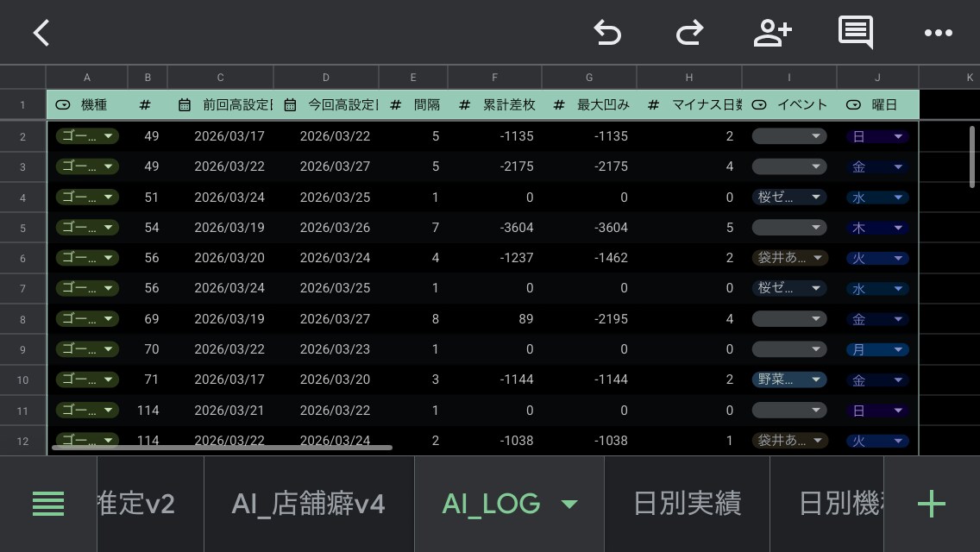Redo the last action

[x=689, y=33]
